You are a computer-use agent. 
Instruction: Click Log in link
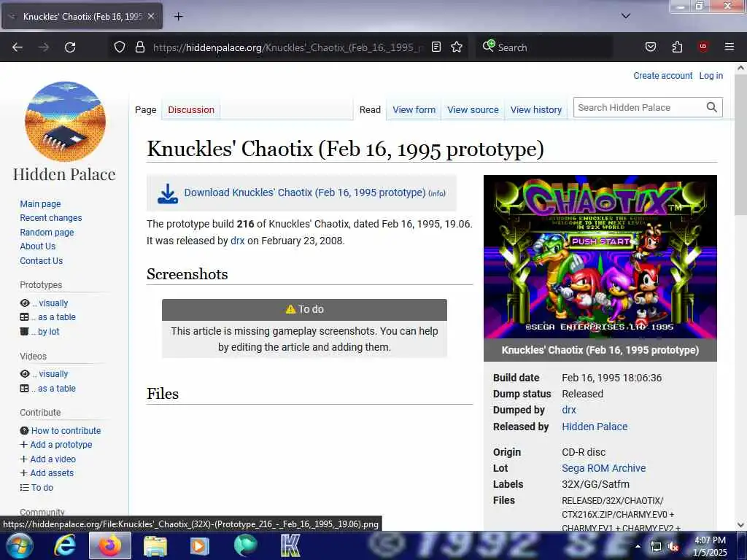[x=711, y=76]
